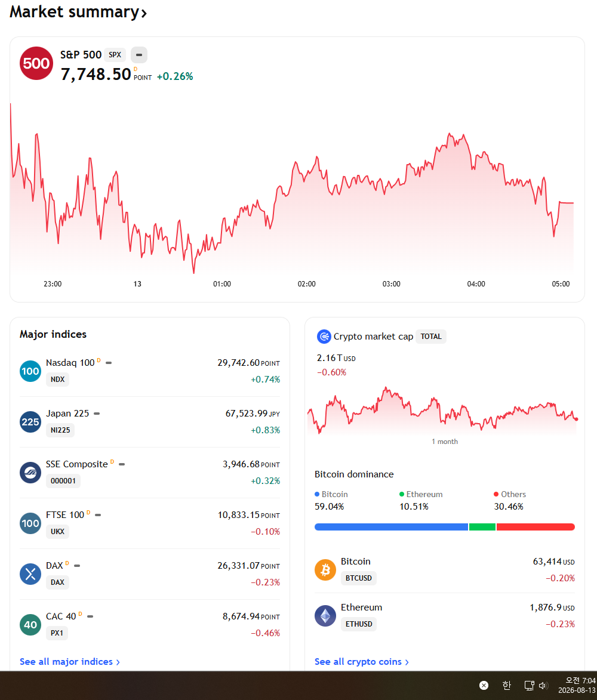
Task: Click the red S&P 500 logo icon
Action: point(36,63)
